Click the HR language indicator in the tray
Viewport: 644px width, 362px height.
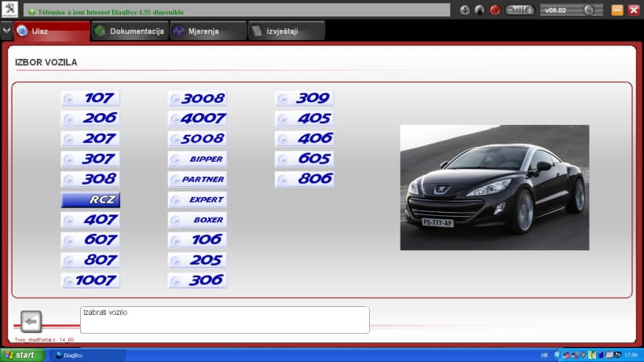[544, 356]
